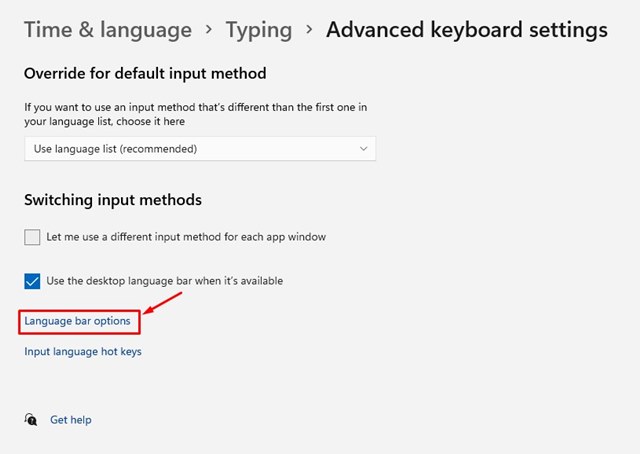Open Input language hot keys link

(x=83, y=352)
